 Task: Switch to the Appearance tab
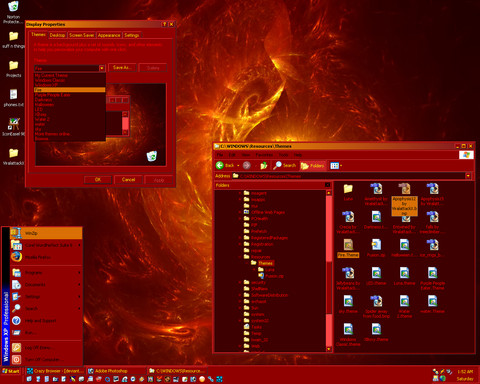[109, 35]
